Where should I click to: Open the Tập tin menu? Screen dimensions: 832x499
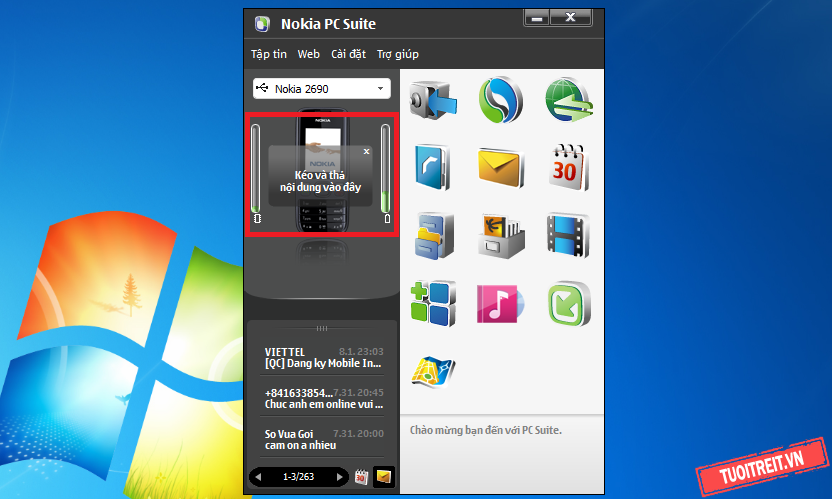click(269, 54)
